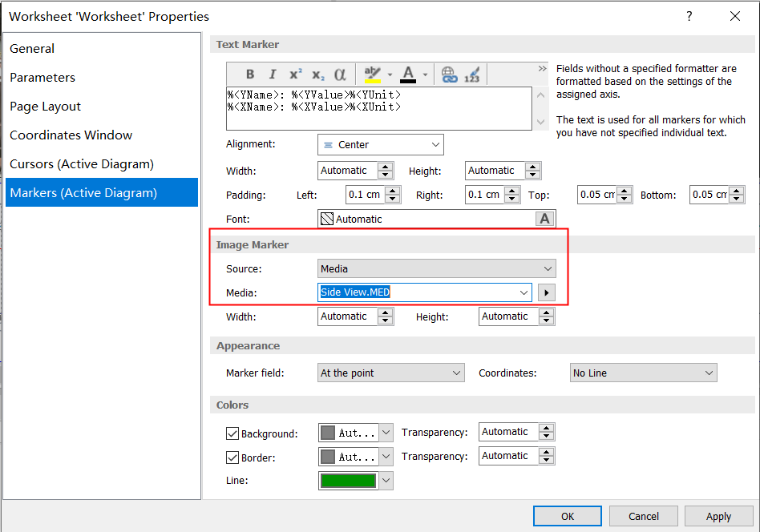Image resolution: width=760 pixels, height=532 pixels.
Task: Click Background Transparency Automatic field
Action: [508, 432]
